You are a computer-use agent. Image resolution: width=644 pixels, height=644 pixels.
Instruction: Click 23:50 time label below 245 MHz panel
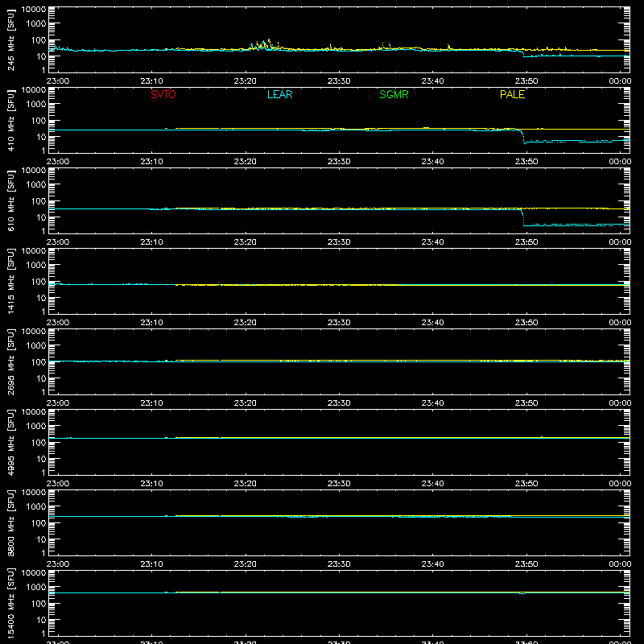pyautogui.click(x=526, y=81)
